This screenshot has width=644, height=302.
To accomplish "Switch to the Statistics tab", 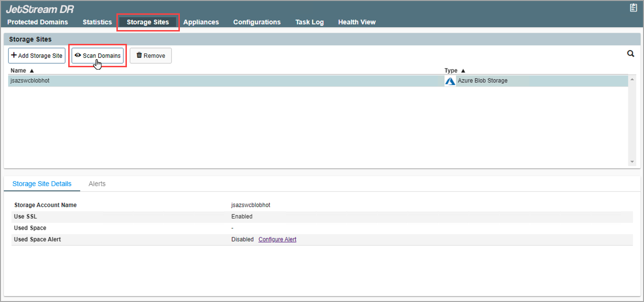I will coord(97,22).
